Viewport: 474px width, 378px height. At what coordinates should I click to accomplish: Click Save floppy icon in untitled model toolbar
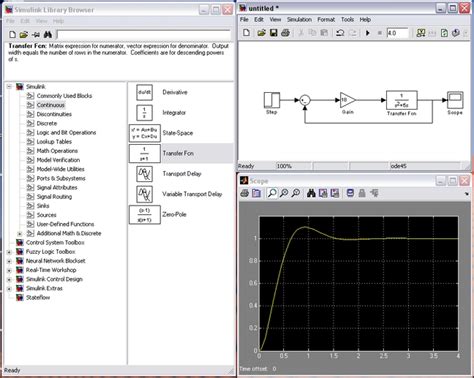point(273,33)
